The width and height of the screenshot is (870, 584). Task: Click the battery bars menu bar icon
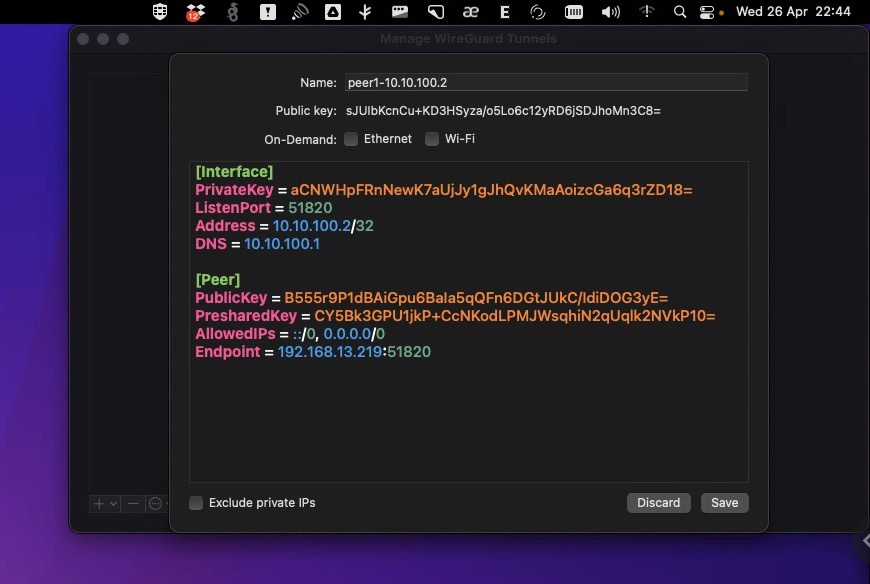click(x=574, y=12)
